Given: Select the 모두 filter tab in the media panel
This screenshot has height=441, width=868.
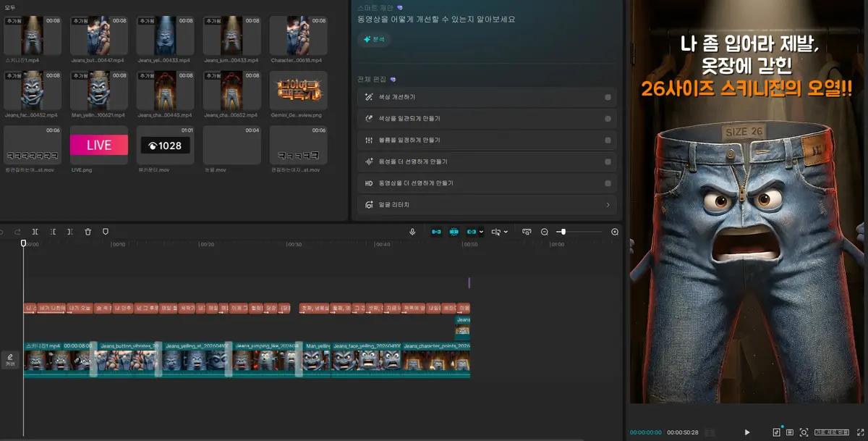Looking at the screenshot, I should pyautogui.click(x=10, y=7).
